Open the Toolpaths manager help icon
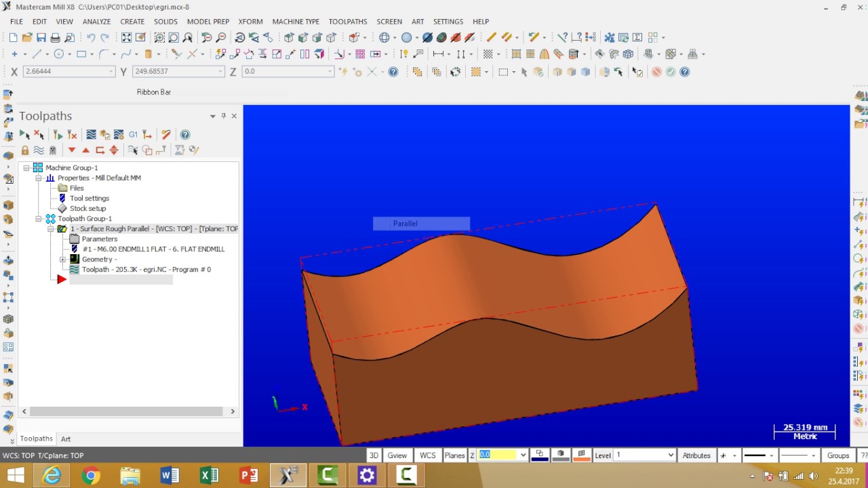Viewport: 868px width, 488px height. coord(185,135)
